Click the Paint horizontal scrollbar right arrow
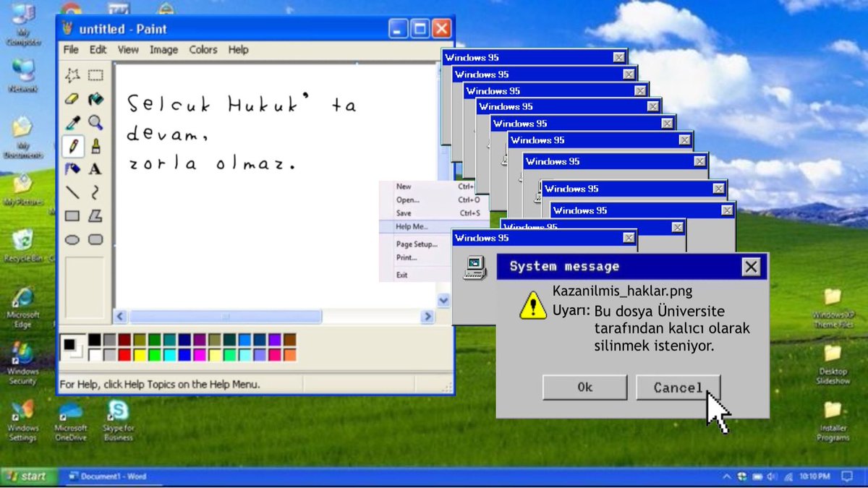Screen dimensions: 868x488 [427, 317]
